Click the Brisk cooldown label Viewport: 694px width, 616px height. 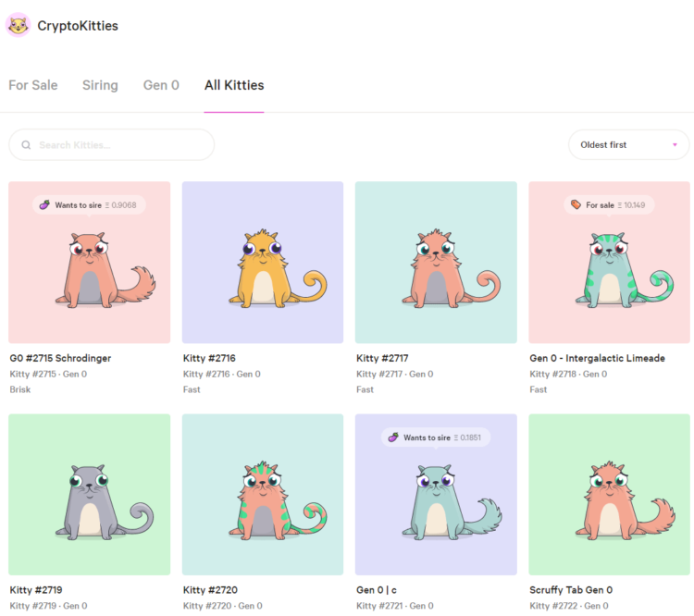20,389
